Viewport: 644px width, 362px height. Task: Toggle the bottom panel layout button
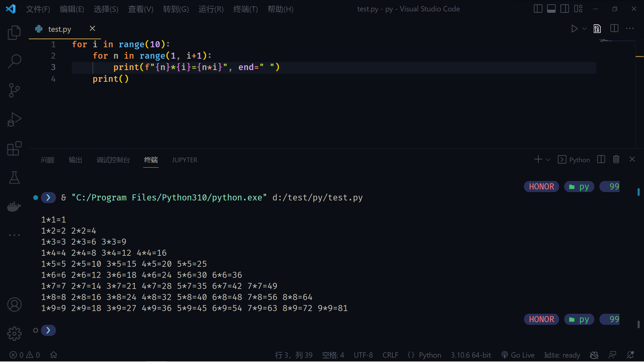pyautogui.click(x=551, y=9)
